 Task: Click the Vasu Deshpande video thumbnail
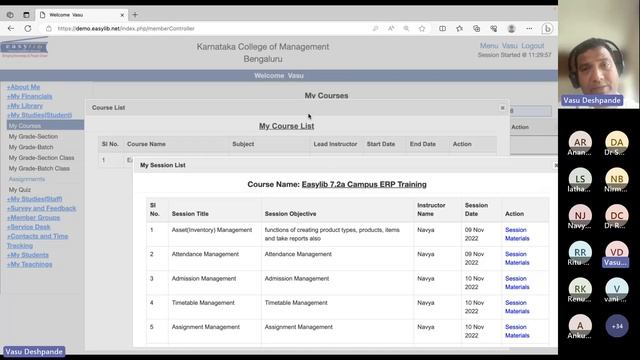tap(598, 54)
